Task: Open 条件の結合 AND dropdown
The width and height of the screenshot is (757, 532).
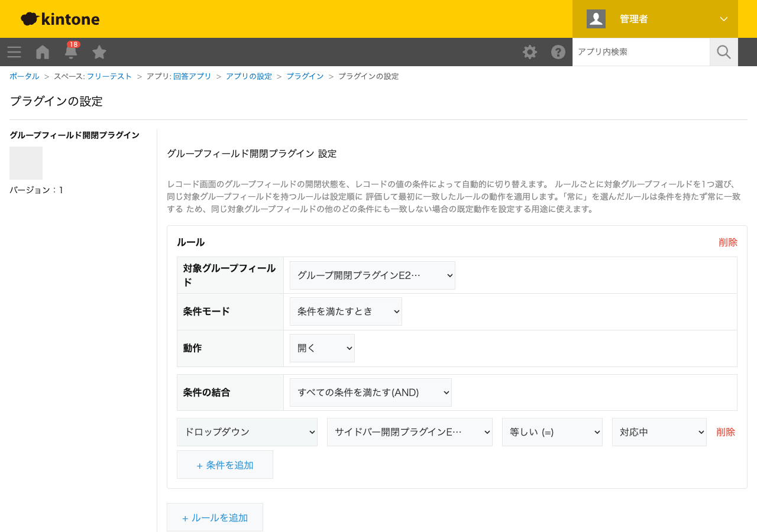Action: coord(371,392)
